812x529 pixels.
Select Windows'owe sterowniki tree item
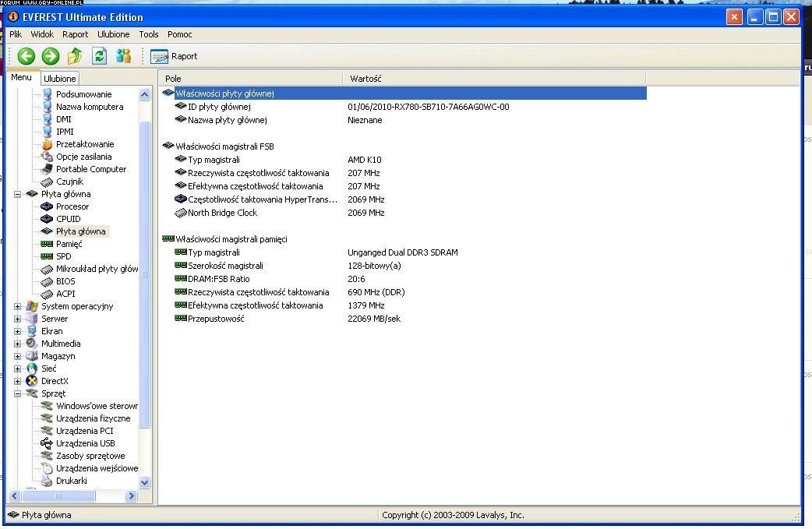tap(97, 406)
